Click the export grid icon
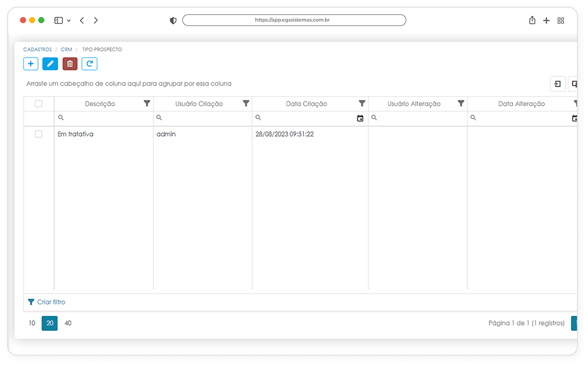588x366 pixels. point(557,84)
